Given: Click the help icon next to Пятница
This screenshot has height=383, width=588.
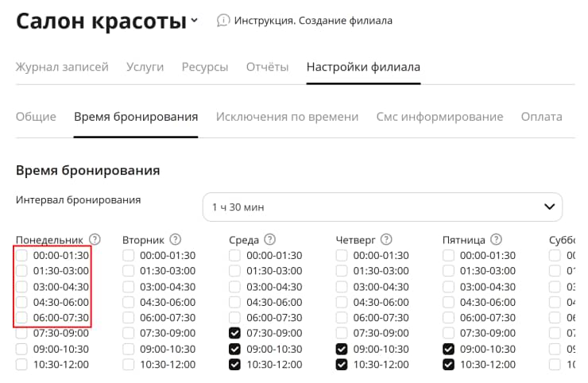Looking at the screenshot, I should coord(496,239).
